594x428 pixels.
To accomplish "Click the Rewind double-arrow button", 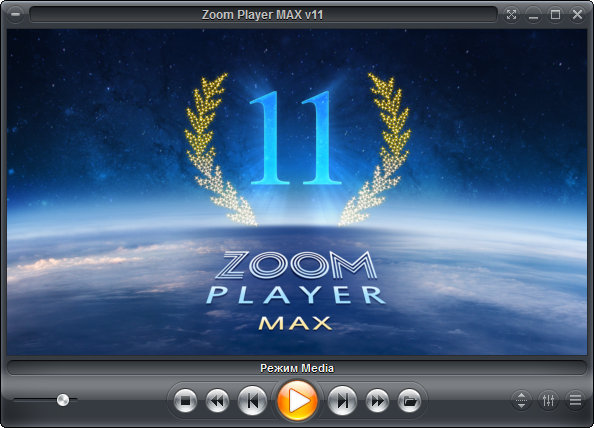I will coord(217,401).
